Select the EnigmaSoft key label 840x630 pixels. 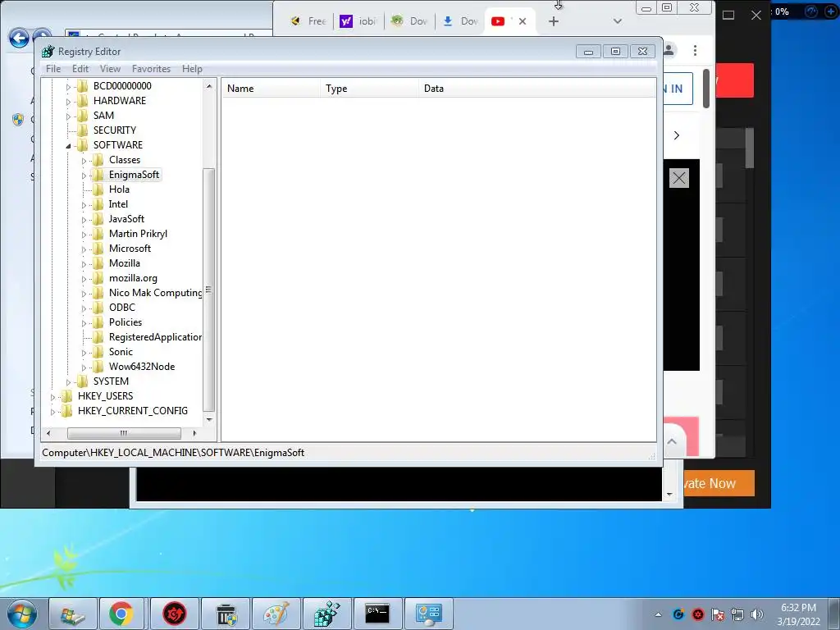[x=134, y=175]
